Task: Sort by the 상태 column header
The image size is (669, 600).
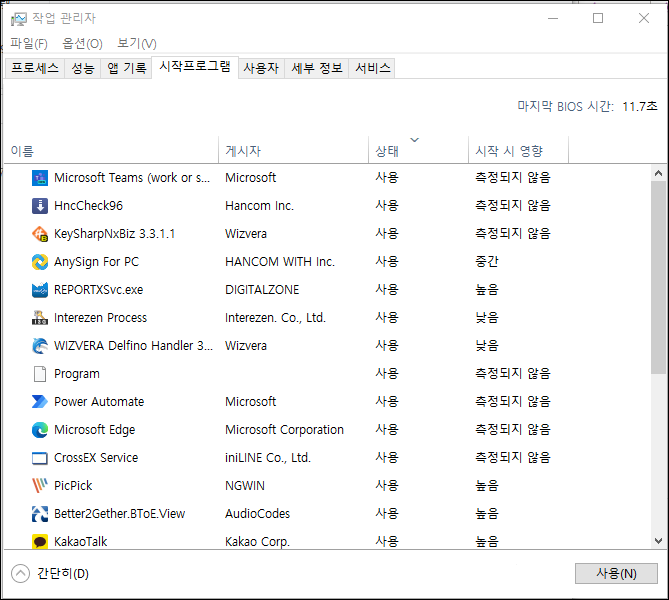Action: [x=419, y=151]
